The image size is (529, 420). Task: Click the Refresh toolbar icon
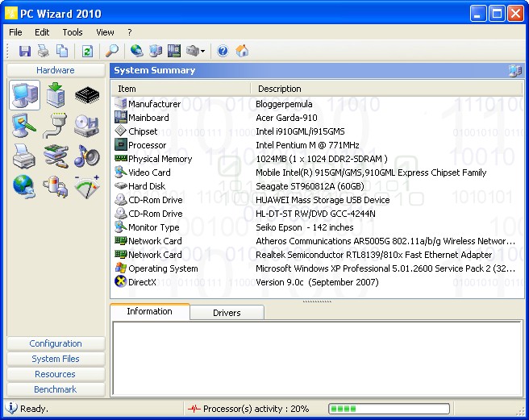tap(87, 52)
